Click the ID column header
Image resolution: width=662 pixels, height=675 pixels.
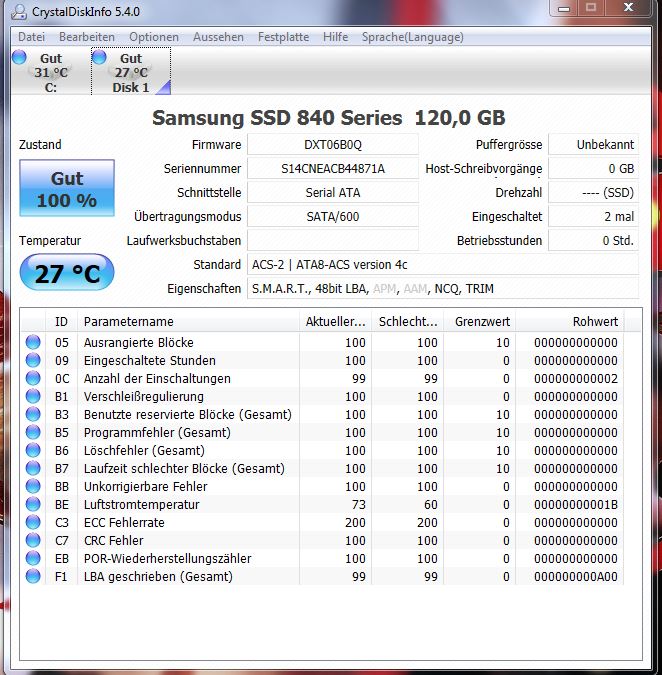pos(61,322)
